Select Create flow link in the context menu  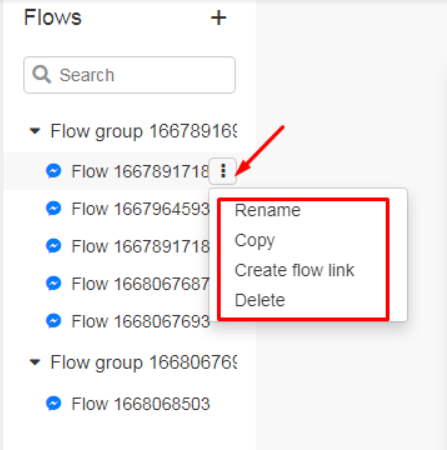point(294,270)
